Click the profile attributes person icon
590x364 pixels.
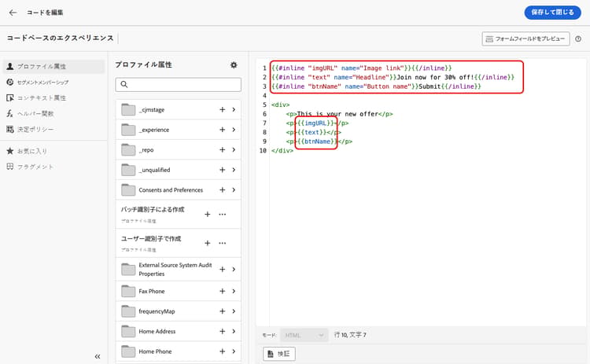(10, 67)
